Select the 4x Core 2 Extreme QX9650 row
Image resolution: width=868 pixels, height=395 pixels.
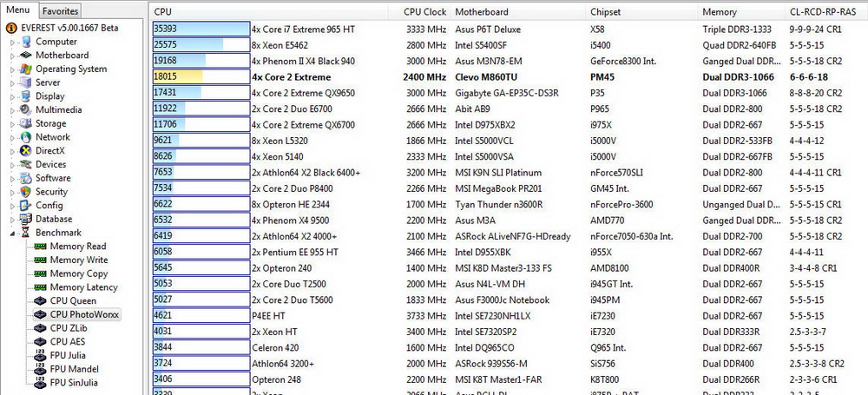(x=510, y=93)
